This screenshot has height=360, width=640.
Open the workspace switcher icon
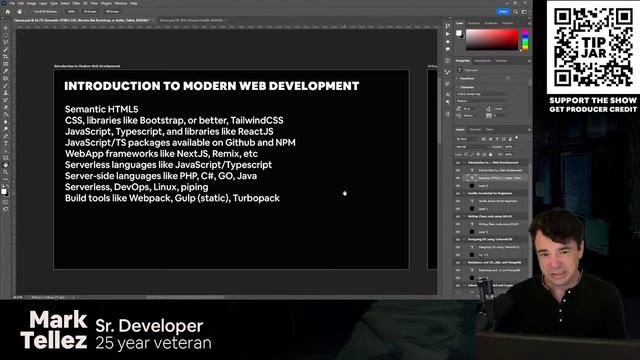point(524,12)
